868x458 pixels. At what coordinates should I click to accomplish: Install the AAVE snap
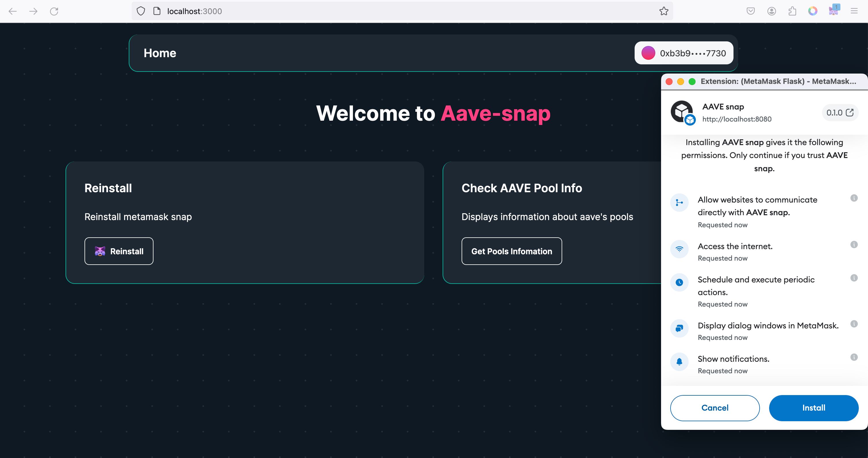coord(813,408)
